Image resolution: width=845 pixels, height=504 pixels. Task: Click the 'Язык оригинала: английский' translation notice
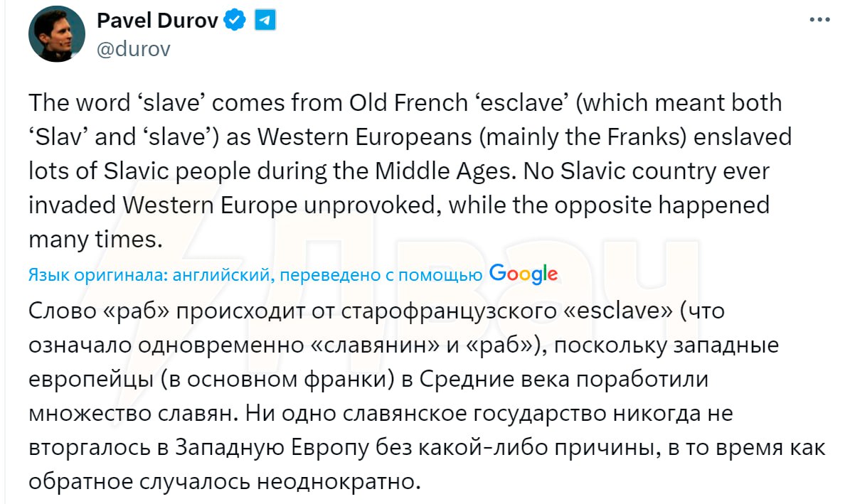coord(149,275)
